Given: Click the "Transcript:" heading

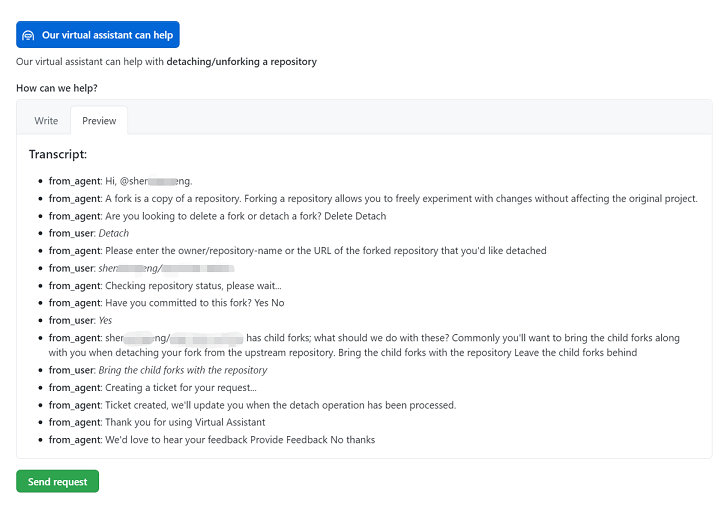Looking at the screenshot, I should point(58,154).
